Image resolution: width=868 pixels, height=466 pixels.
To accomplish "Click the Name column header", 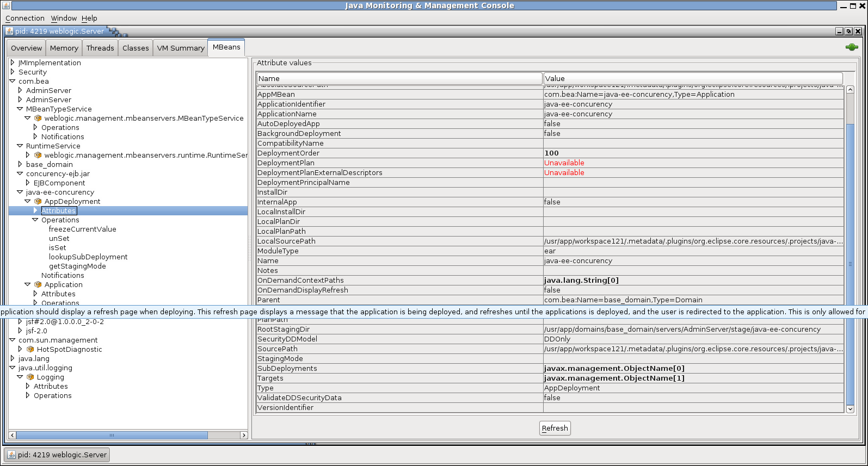I will point(399,78).
